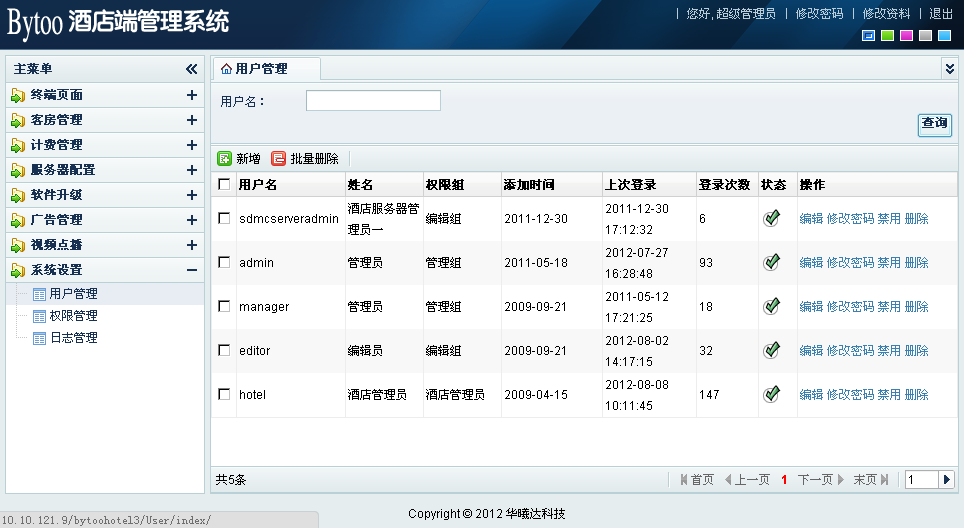Click the green 新增 add icon
This screenshot has width=964, height=528.
225,159
